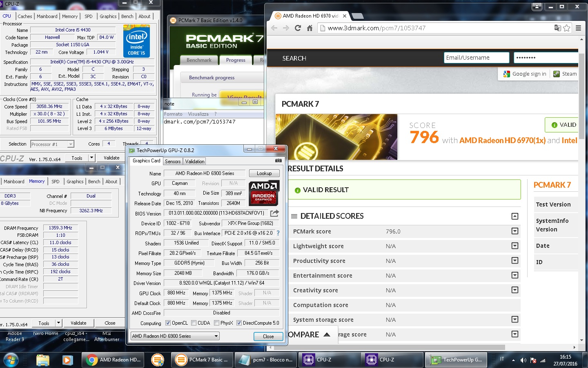This screenshot has width=588, height=368.
Task: Go forward in Chrome browser
Action: click(286, 28)
